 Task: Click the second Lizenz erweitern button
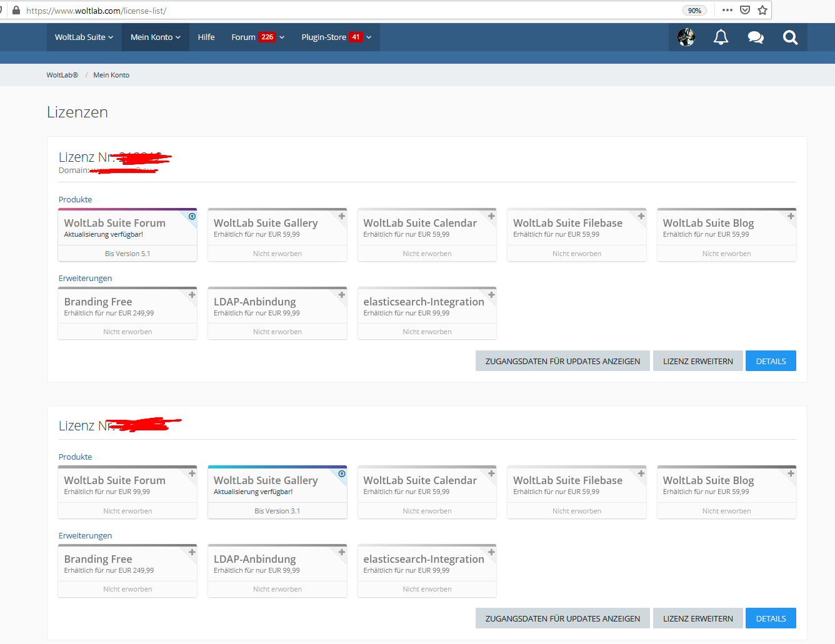pyautogui.click(x=697, y=618)
